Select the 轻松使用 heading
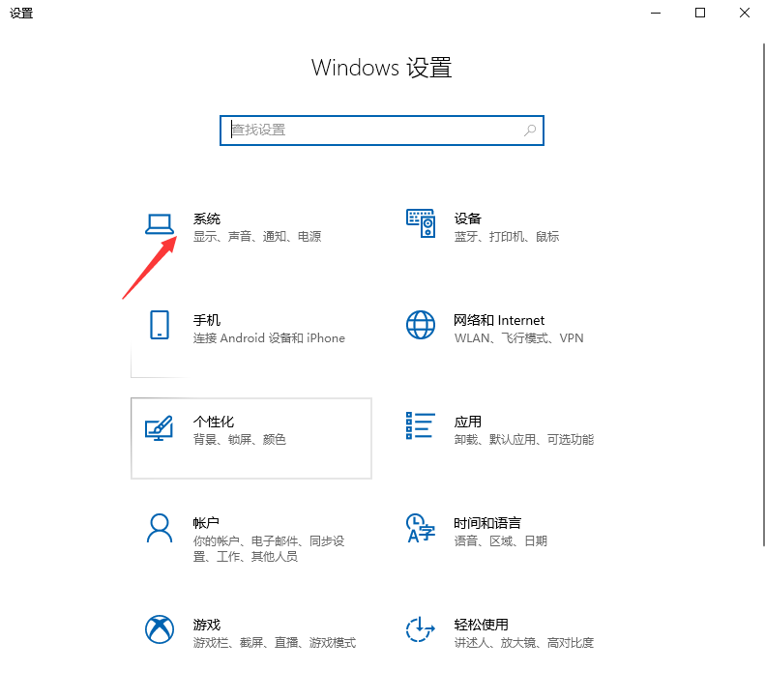The height and width of the screenshot is (700, 765). (481, 625)
